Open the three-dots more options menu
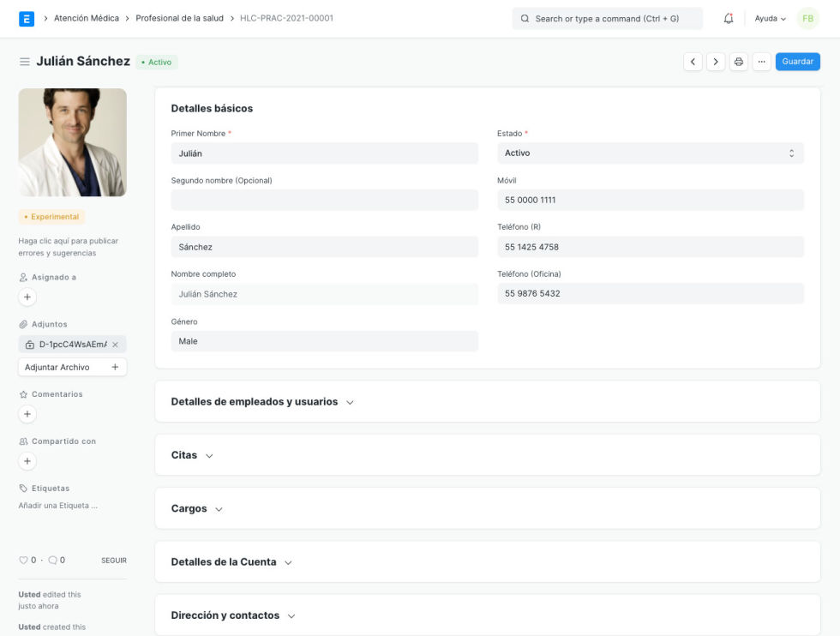Screen dimensions: 840x636 761,62
